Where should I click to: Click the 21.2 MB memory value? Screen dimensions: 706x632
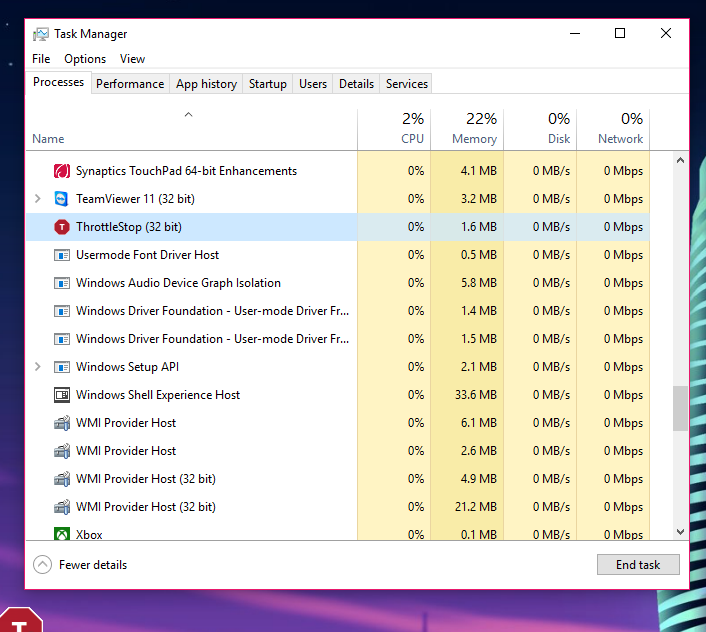(x=475, y=507)
